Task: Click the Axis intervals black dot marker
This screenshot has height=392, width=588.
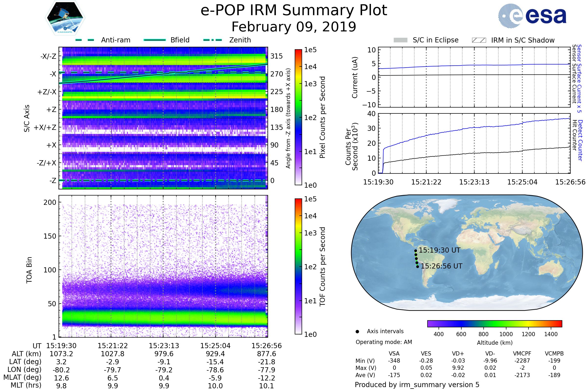Action: (x=357, y=331)
